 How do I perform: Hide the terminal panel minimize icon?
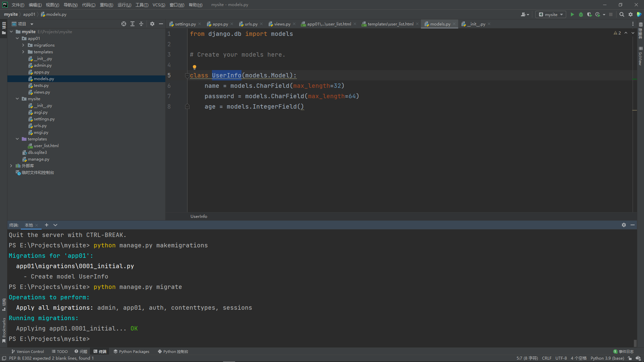pos(633,225)
